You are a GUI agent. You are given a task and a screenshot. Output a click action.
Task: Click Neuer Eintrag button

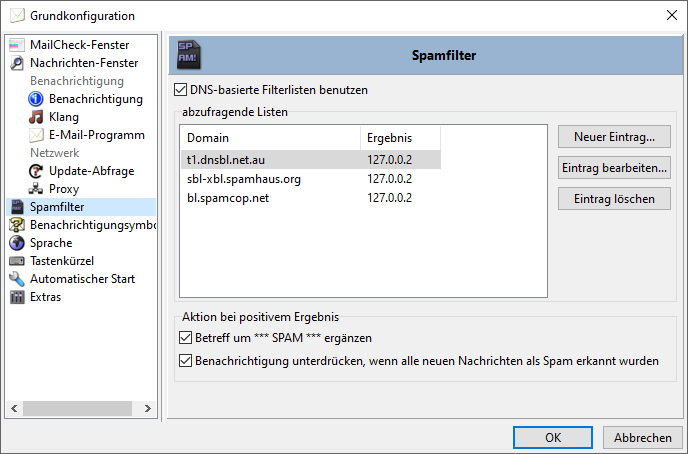614,137
